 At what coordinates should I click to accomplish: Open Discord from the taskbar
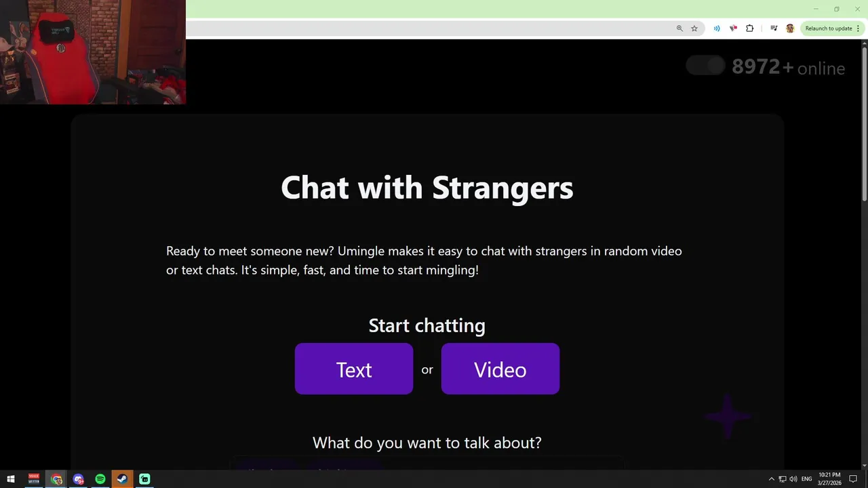point(79,479)
